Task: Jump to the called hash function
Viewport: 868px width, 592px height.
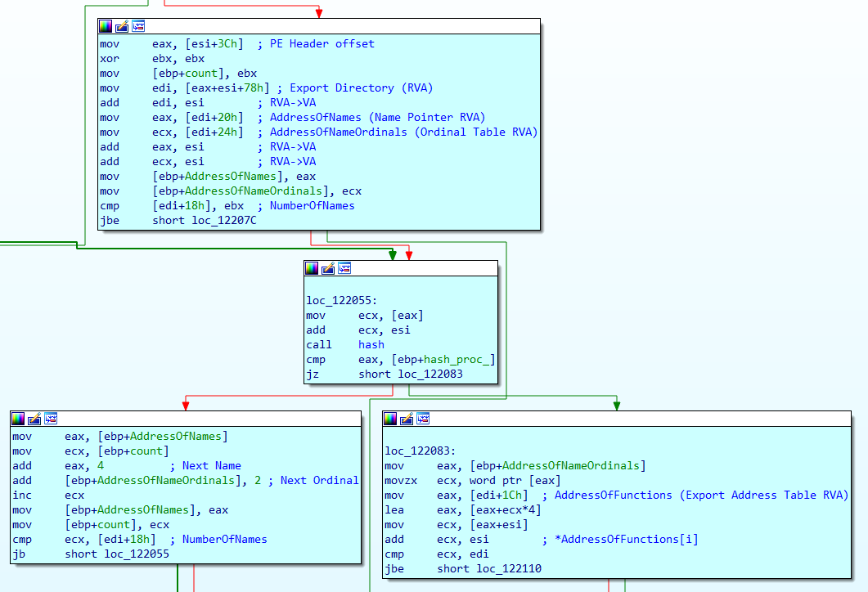Action: tap(371, 345)
